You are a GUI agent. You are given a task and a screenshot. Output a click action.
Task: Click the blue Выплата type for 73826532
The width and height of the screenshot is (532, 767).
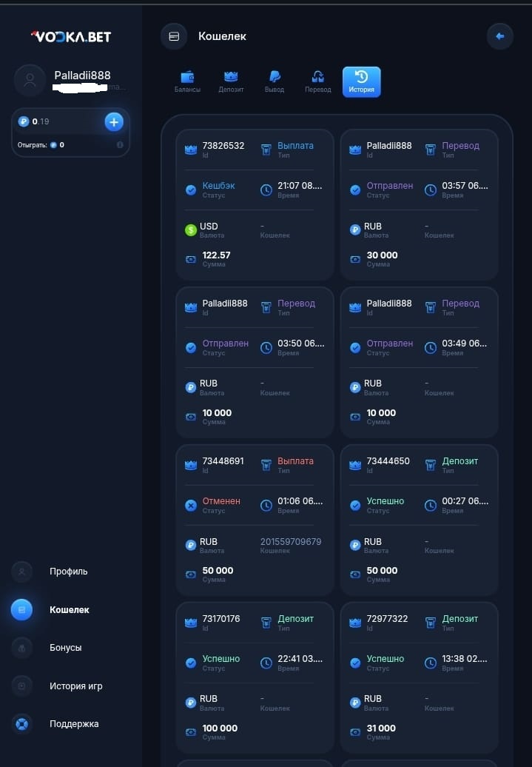point(295,146)
